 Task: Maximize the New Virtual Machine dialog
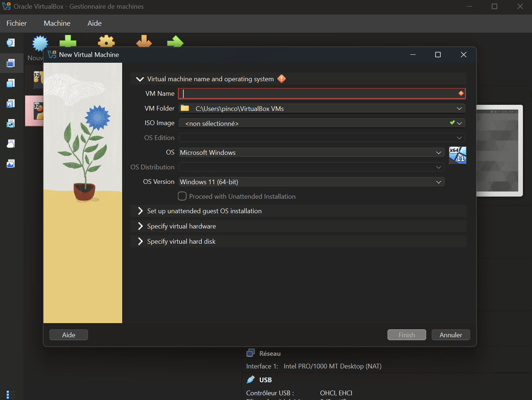coord(438,54)
